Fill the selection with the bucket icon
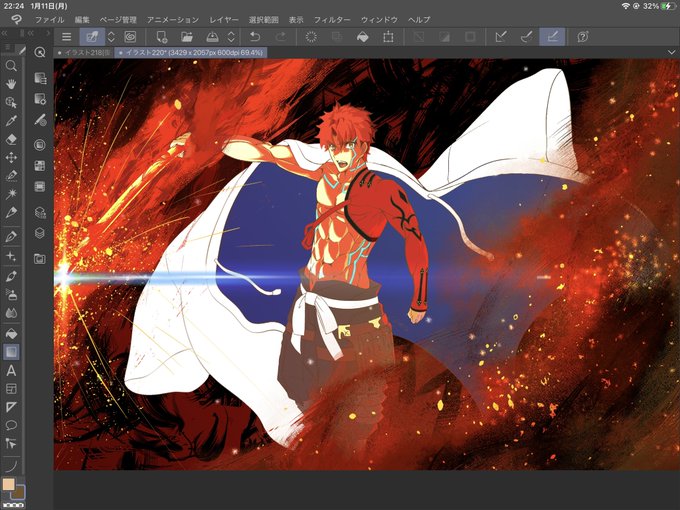 click(363, 37)
